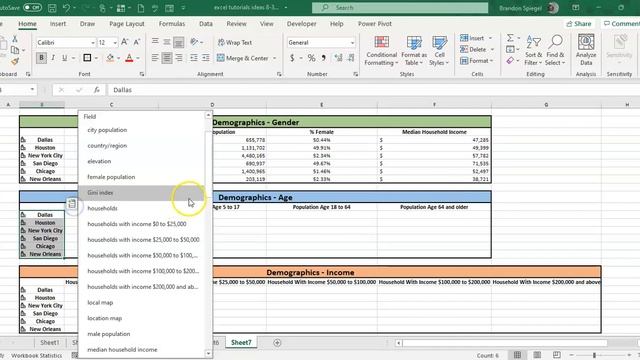Viewport: 640px width, 360px height.
Task: Click the Format Painter brush
Action: (15, 62)
